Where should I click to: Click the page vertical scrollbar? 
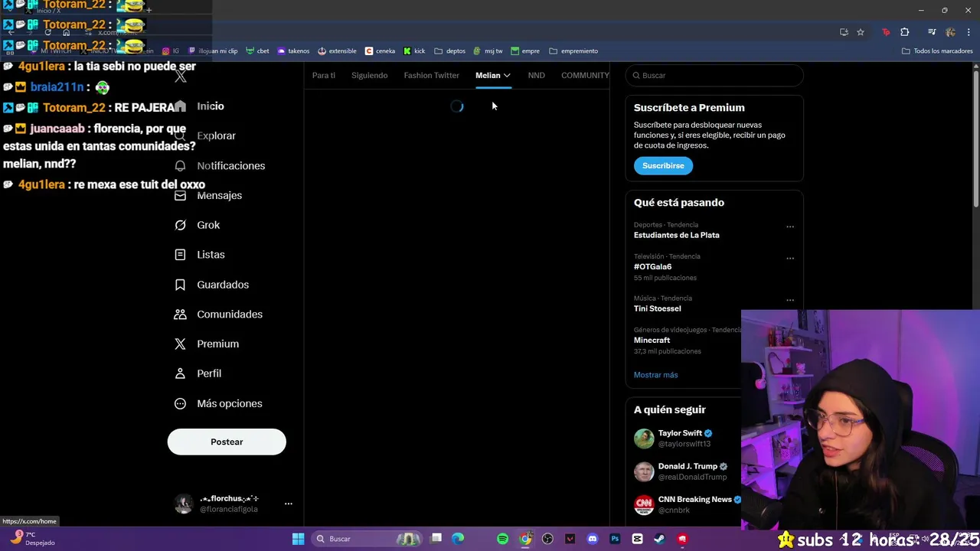pyautogui.click(x=975, y=138)
